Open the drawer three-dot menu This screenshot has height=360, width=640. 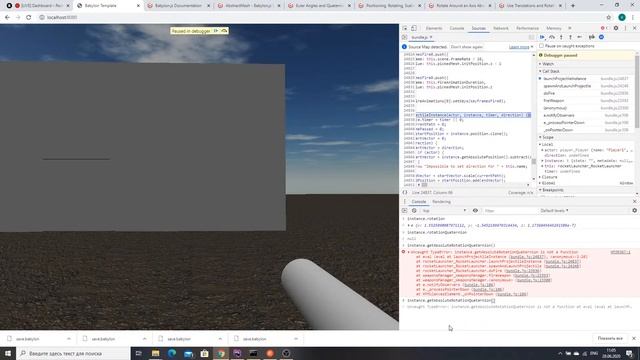(x=404, y=202)
